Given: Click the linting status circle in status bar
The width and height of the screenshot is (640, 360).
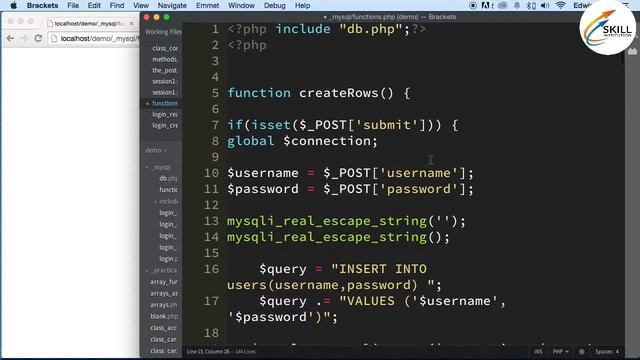Looking at the screenshot, I should coord(582,351).
